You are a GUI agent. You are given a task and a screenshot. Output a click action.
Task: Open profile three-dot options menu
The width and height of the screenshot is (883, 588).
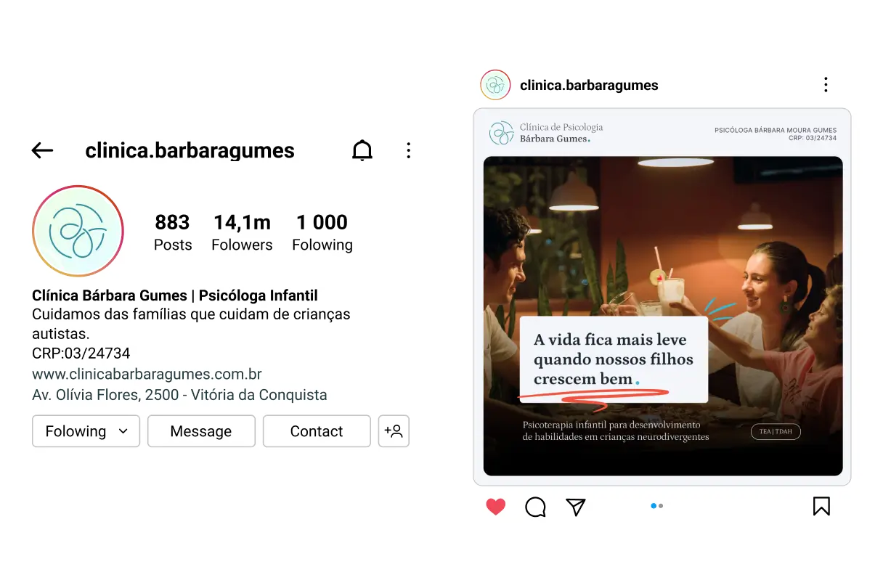pos(408,150)
